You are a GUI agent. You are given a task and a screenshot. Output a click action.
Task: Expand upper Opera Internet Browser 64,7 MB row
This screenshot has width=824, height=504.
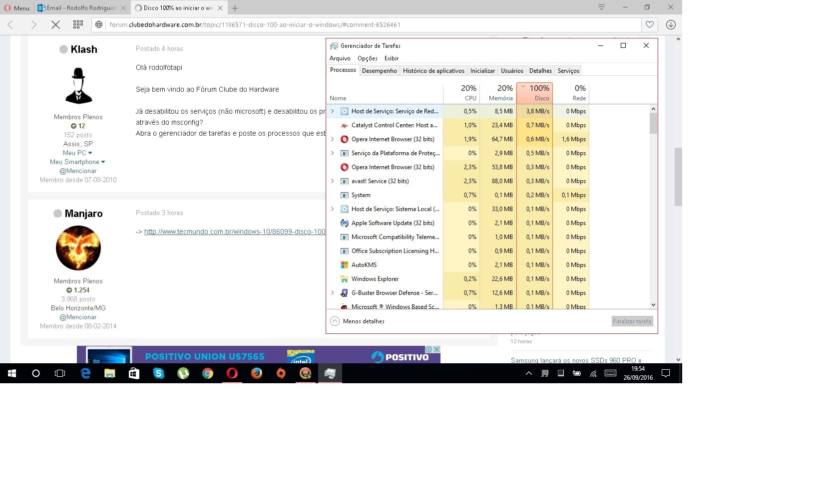click(x=333, y=139)
